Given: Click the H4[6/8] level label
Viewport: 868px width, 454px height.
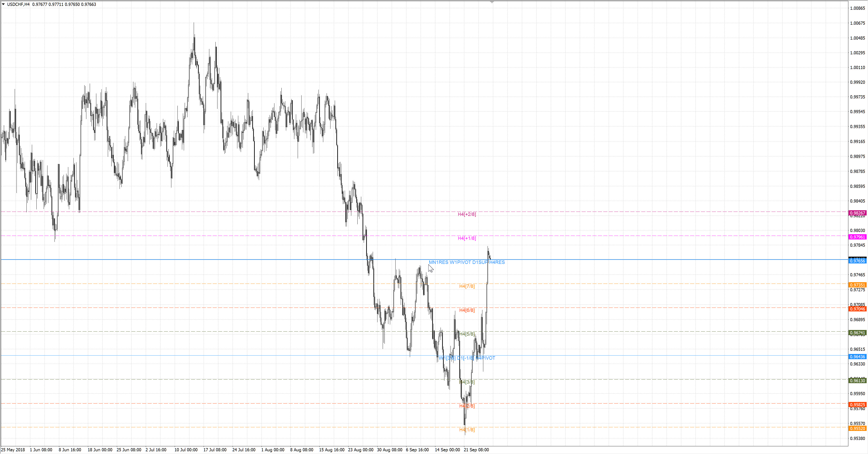Looking at the screenshot, I should click(x=467, y=310).
